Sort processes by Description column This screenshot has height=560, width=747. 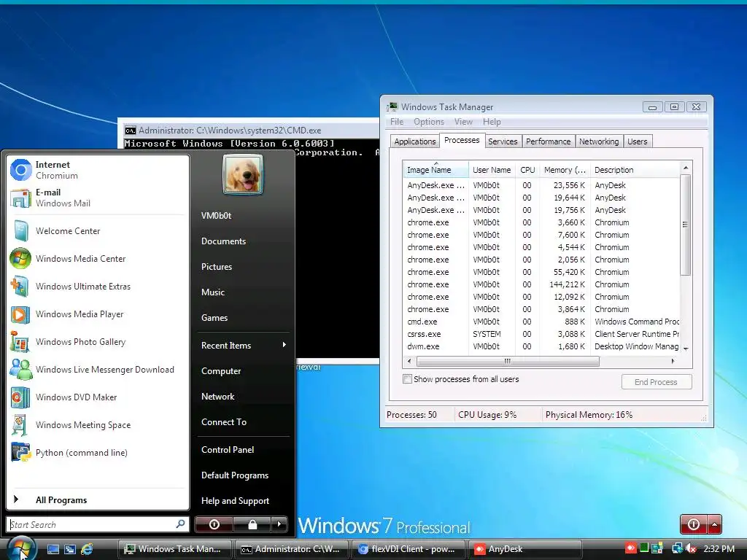coord(635,170)
